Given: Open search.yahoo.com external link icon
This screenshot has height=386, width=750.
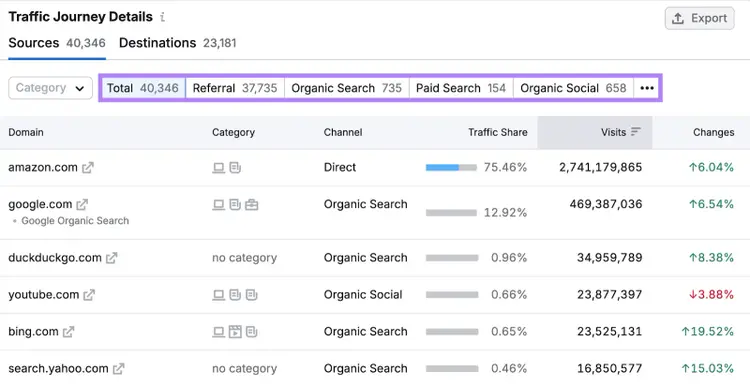Looking at the screenshot, I should pyautogui.click(x=119, y=368).
